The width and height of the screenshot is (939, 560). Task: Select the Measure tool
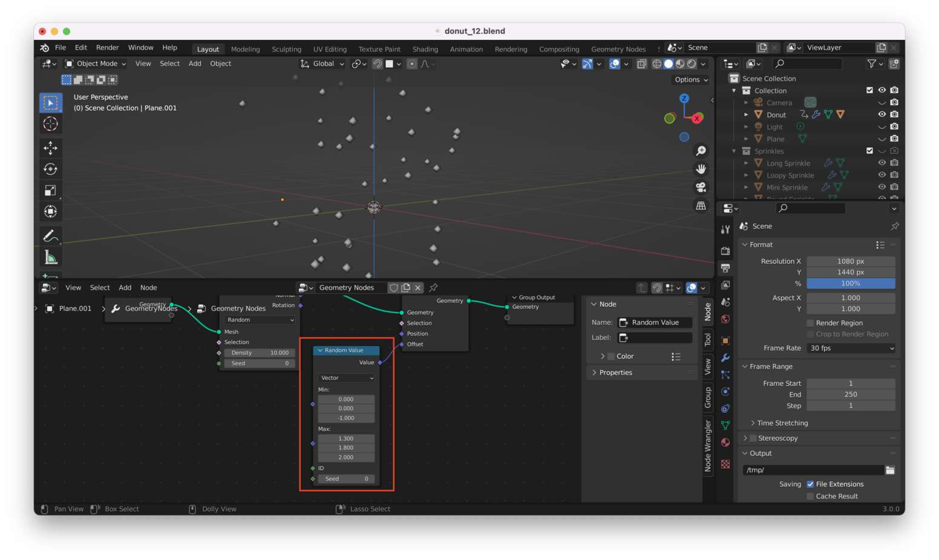coord(51,256)
